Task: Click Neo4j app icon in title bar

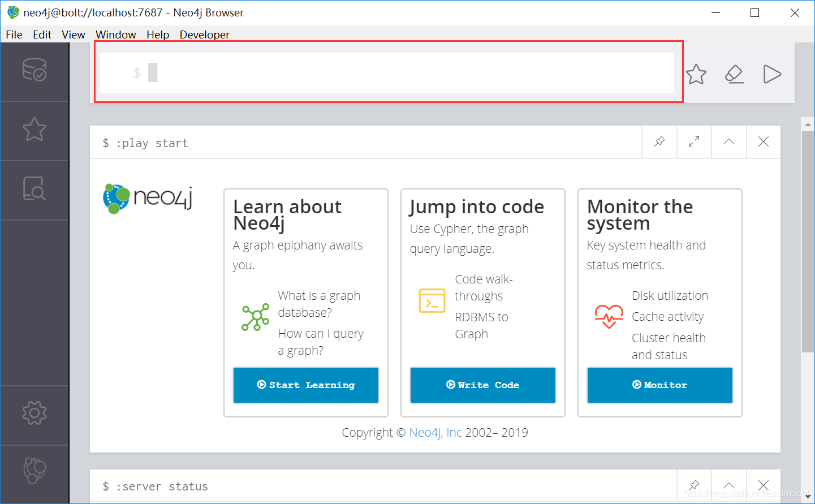Action: (13, 12)
